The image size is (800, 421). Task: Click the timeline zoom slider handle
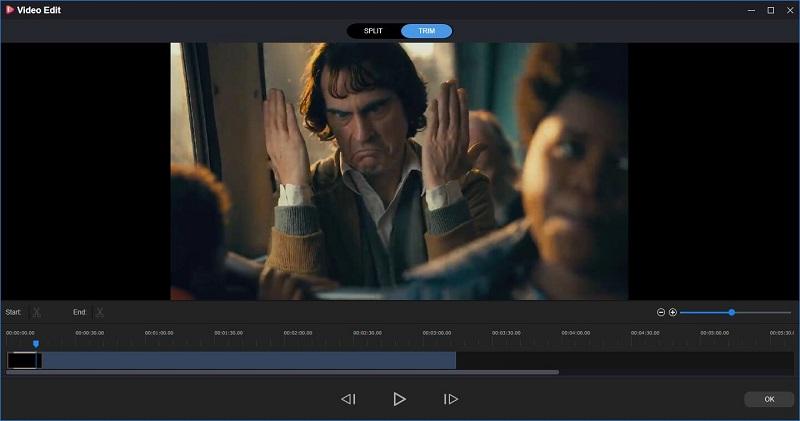coord(732,312)
